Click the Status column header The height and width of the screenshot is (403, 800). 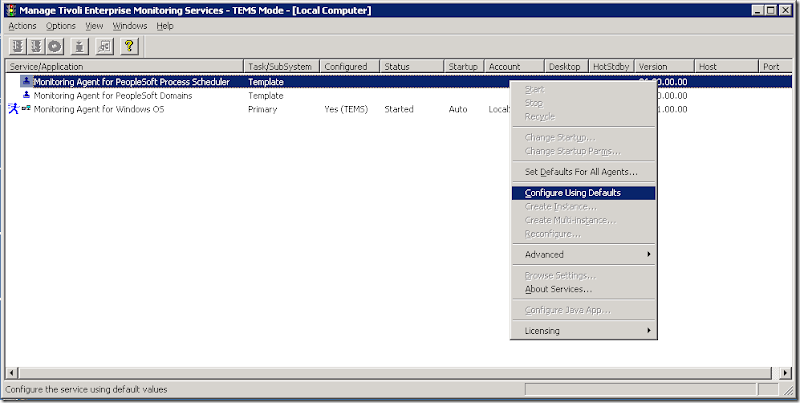(412, 66)
